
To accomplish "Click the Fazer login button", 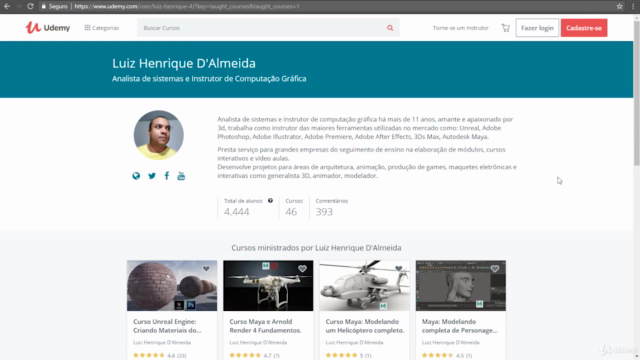I will tap(537, 28).
